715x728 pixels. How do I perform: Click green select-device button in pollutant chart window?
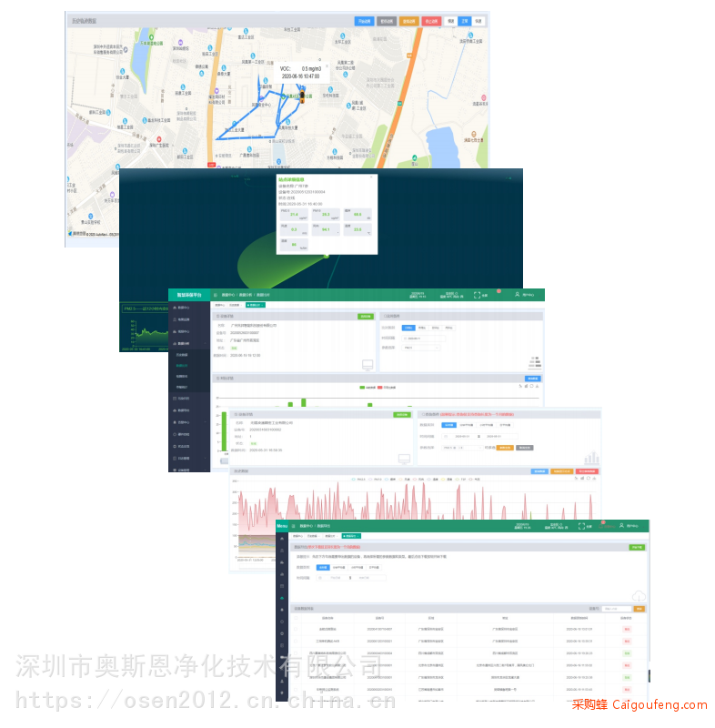(402, 415)
